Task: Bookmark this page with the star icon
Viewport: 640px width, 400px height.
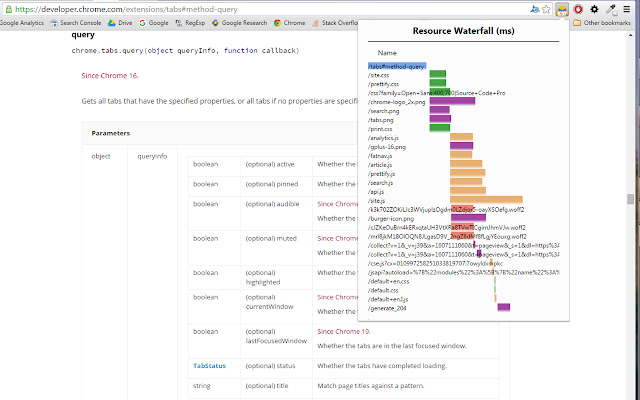Action: click(x=548, y=8)
